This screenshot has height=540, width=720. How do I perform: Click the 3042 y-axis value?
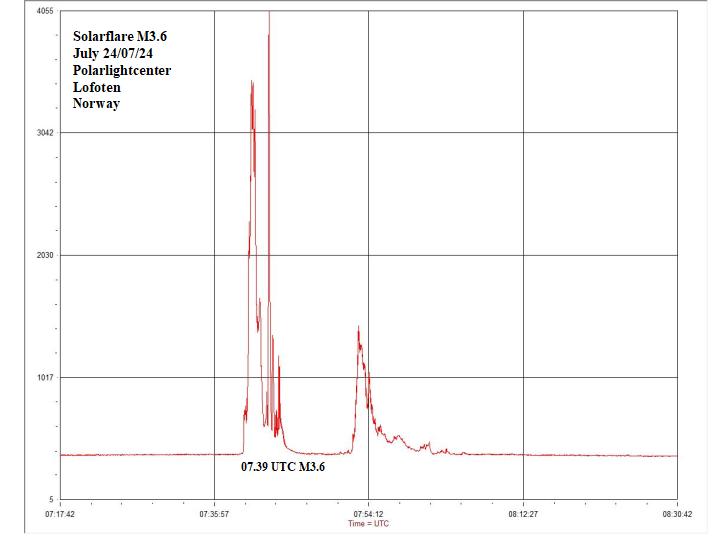click(x=45, y=133)
